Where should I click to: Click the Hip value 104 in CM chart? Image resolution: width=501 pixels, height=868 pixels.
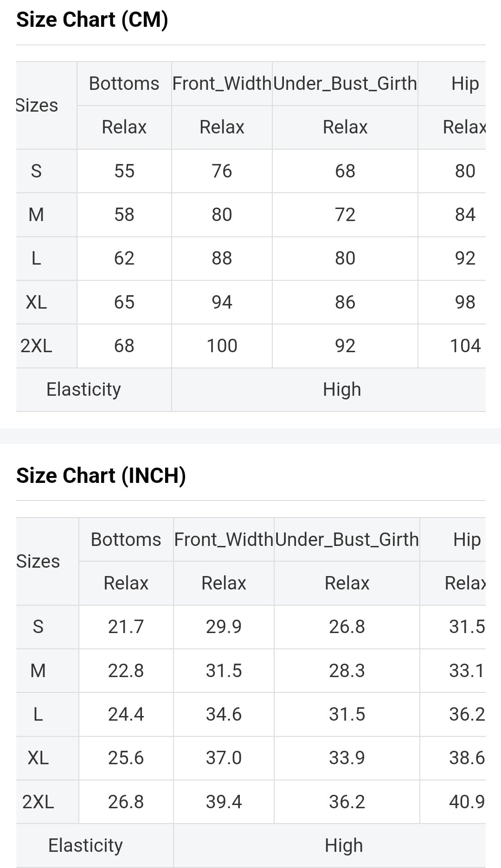pyautogui.click(x=465, y=346)
